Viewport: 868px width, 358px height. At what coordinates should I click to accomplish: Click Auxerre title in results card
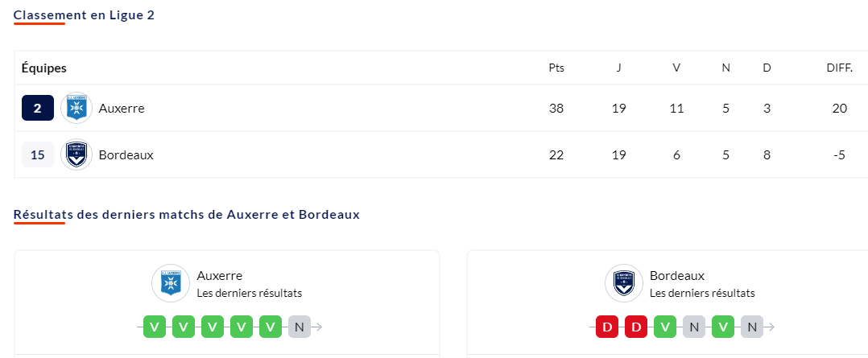click(x=220, y=276)
